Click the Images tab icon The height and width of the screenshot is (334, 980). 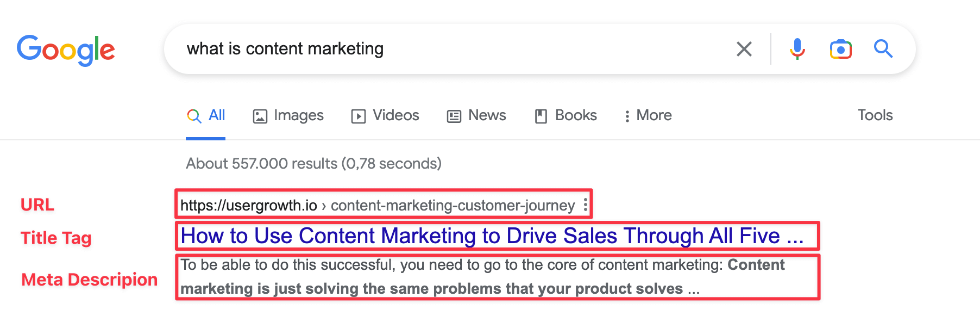[260, 115]
